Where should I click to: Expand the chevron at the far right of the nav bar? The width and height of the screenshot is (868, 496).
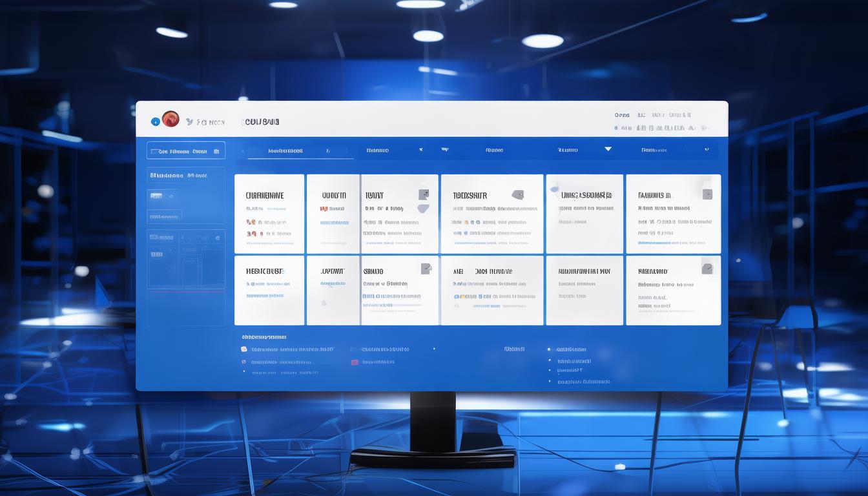[706, 150]
